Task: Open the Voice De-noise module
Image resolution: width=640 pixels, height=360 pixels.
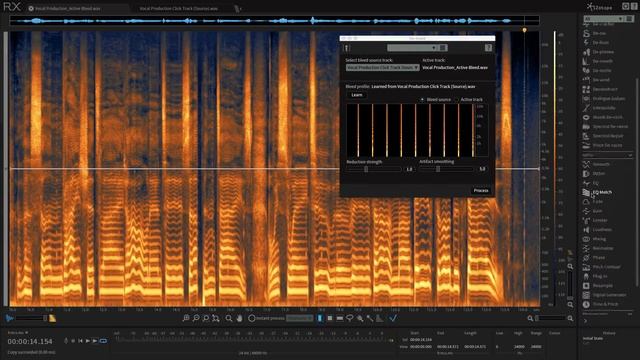Action: [x=607, y=145]
